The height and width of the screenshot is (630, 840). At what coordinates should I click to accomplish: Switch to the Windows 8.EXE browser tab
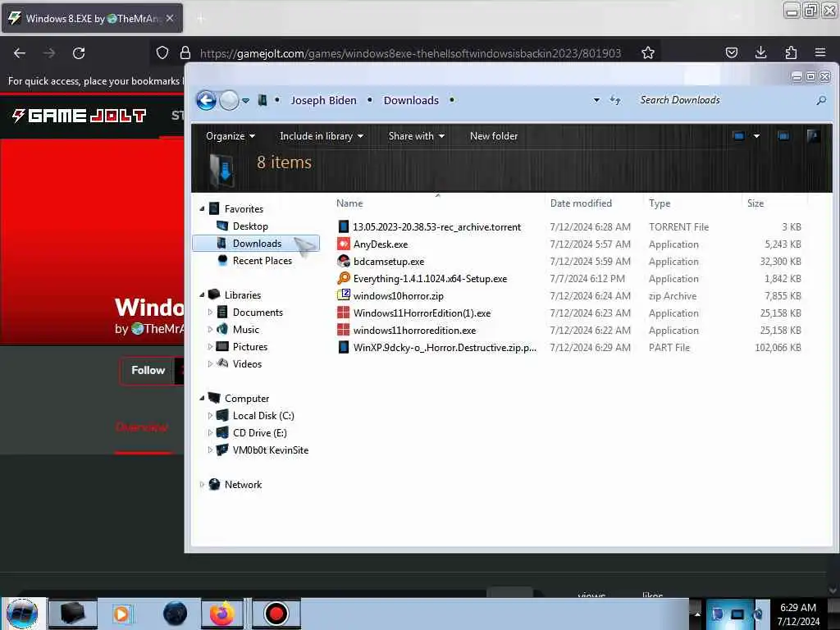(92, 18)
